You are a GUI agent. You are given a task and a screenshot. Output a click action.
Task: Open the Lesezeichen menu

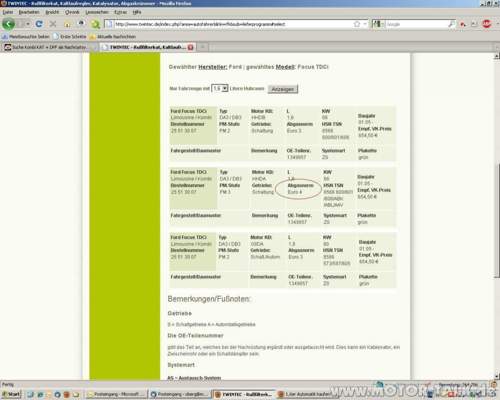[97, 12]
